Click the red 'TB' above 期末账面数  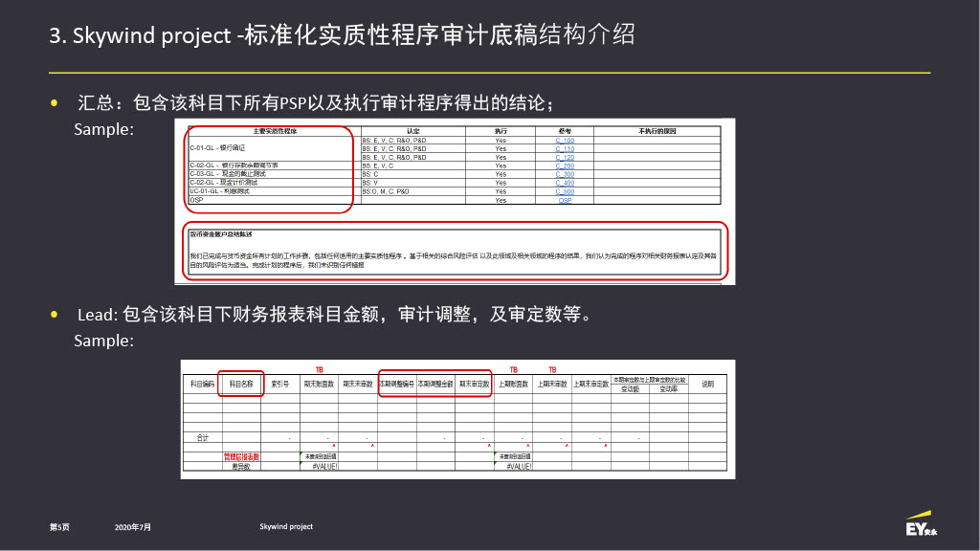pos(320,370)
